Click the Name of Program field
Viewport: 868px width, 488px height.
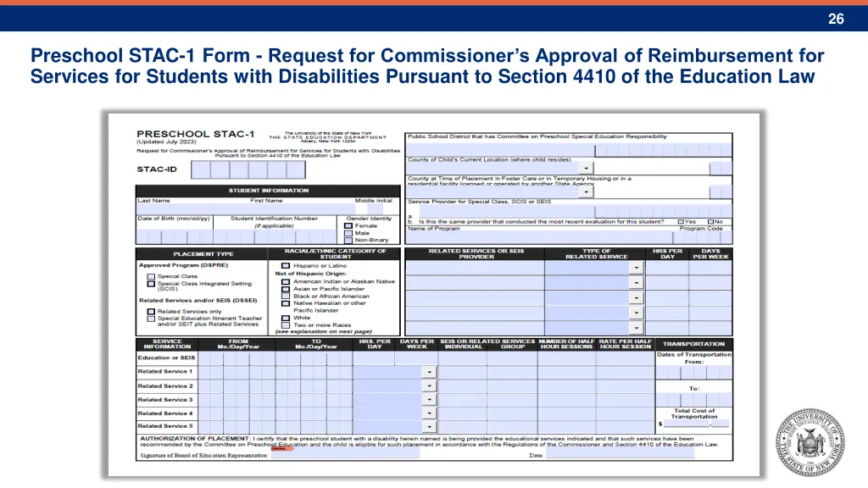point(539,237)
